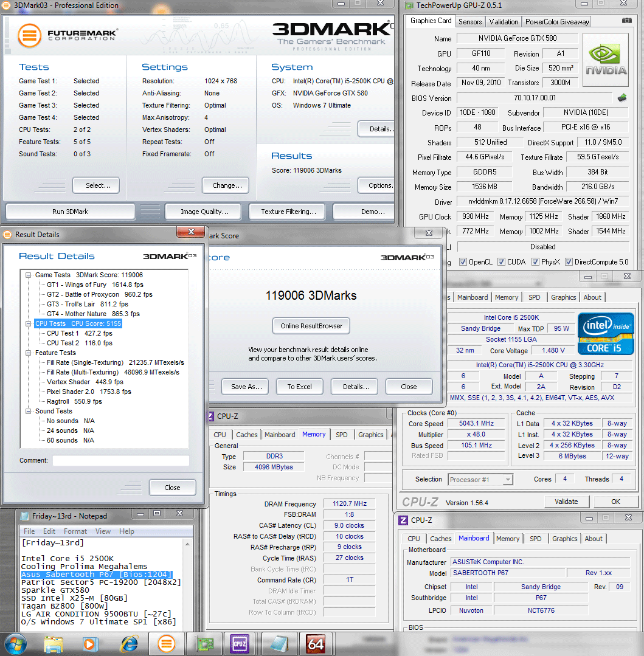This screenshot has width=644, height=656.
Task: Click the Comment input field
Action: coord(121,461)
